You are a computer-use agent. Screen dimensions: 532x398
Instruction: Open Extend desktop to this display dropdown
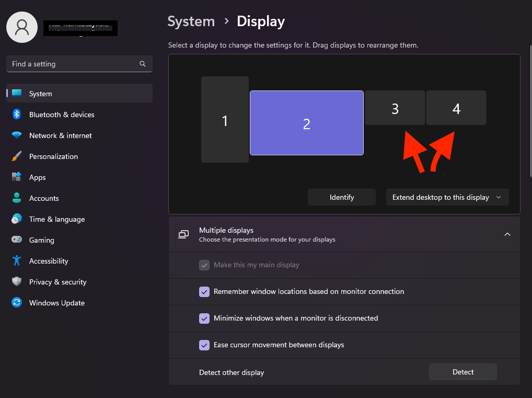(447, 197)
